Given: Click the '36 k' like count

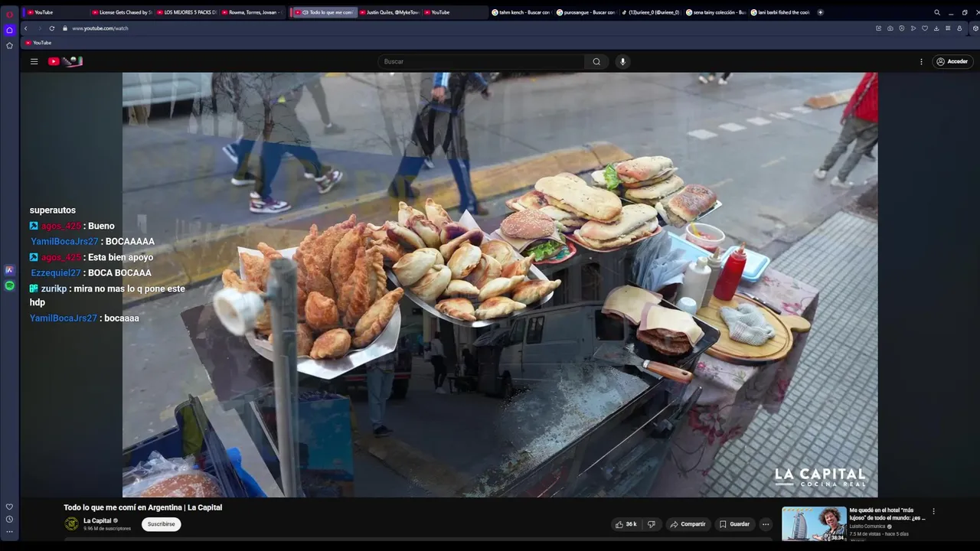Looking at the screenshot, I should (631, 524).
